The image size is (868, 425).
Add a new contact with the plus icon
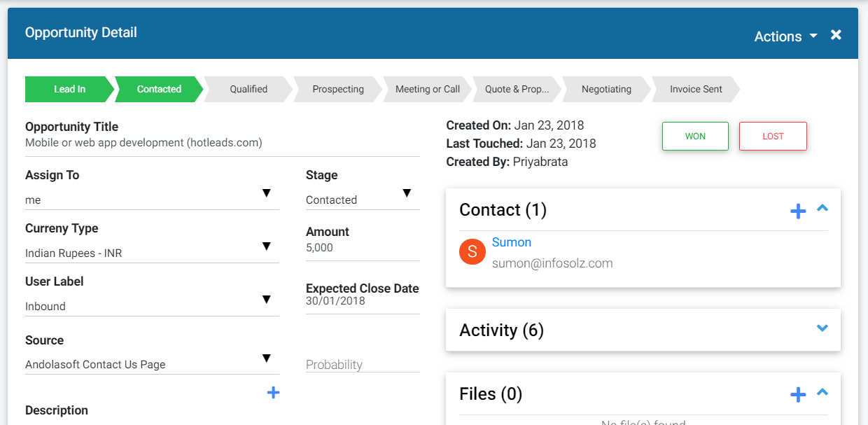tap(798, 210)
